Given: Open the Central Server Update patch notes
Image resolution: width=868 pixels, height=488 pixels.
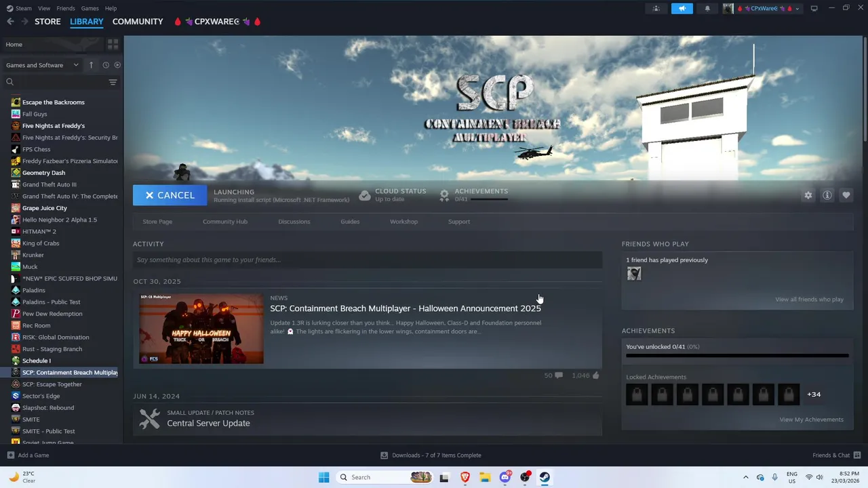Looking at the screenshot, I should click(208, 423).
